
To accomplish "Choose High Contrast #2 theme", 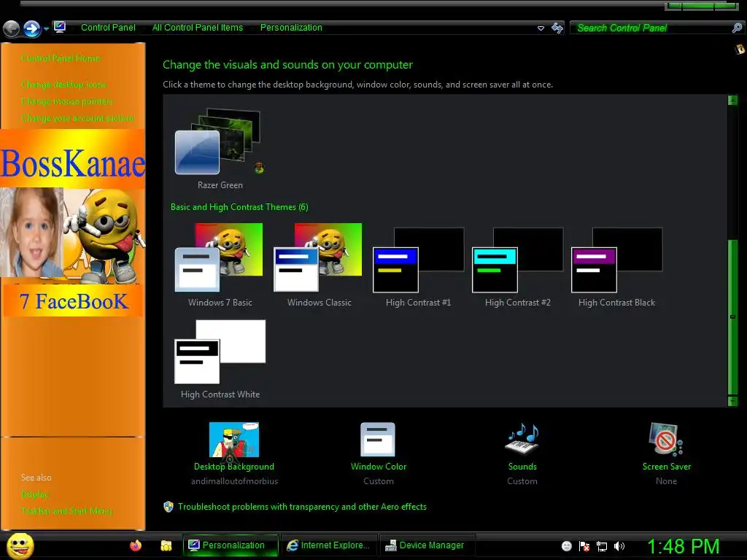I will pyautogui.click(x=517, y=267).
